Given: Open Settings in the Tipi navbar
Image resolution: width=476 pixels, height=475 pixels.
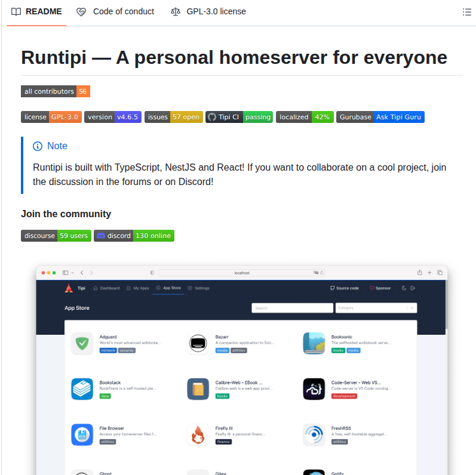Looking at the screenshot, I should tap(198, 288).
